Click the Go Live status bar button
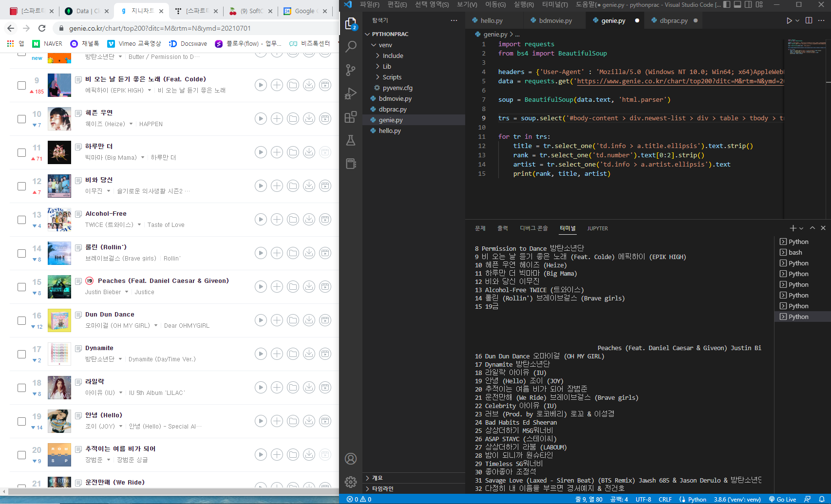The height and width of the screenshot is (504, 831). (782, 499)
